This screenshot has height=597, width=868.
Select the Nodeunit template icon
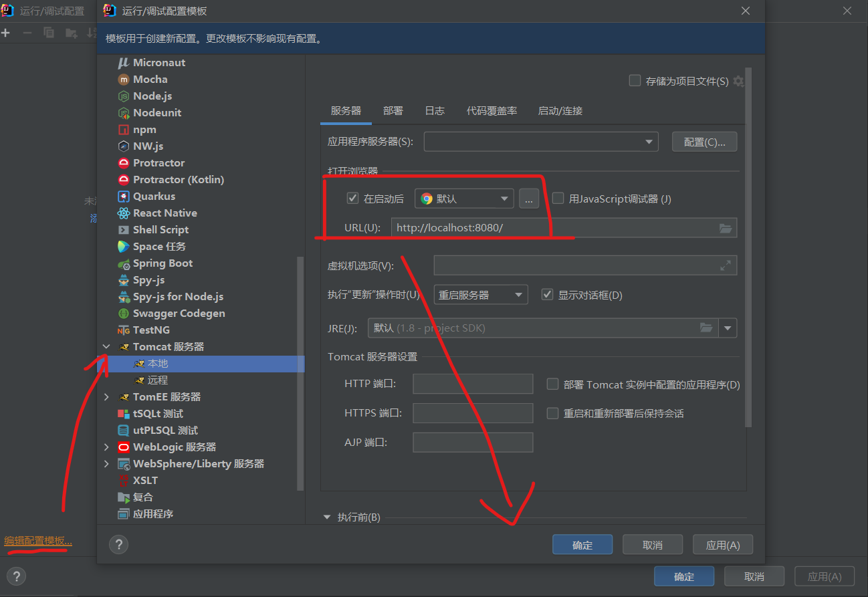pos(123,112)
